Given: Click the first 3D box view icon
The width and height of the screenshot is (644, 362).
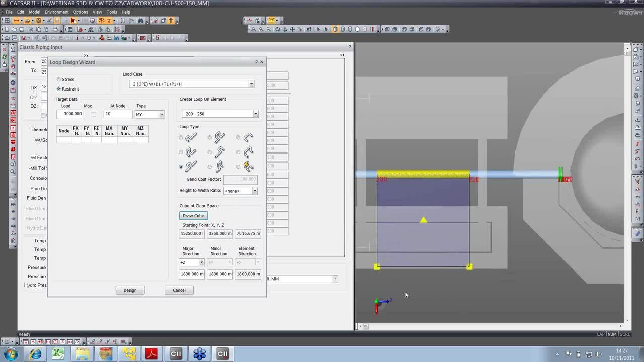Looking at the screenshot, I should [x=387, y=29].
